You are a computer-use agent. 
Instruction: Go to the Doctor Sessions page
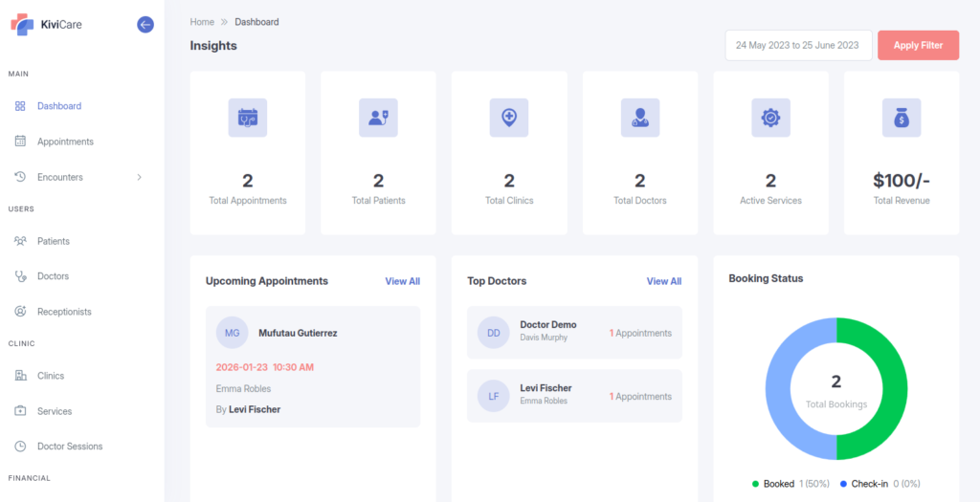click(x=69, y=447)
